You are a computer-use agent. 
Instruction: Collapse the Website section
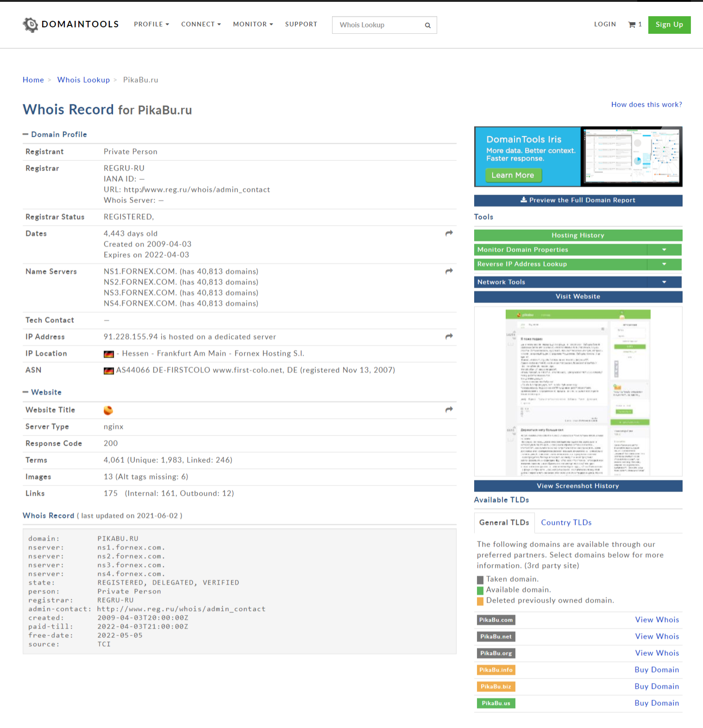point(26,392)
